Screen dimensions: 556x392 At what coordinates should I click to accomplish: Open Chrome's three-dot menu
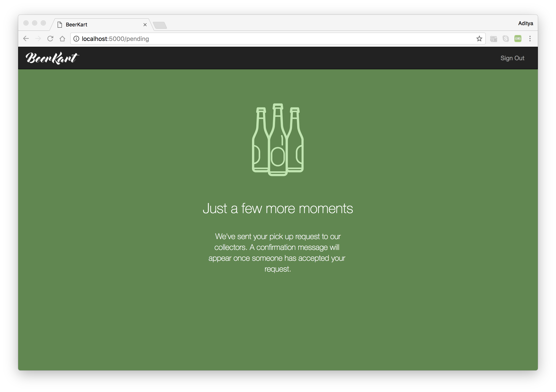coord(530,39)
